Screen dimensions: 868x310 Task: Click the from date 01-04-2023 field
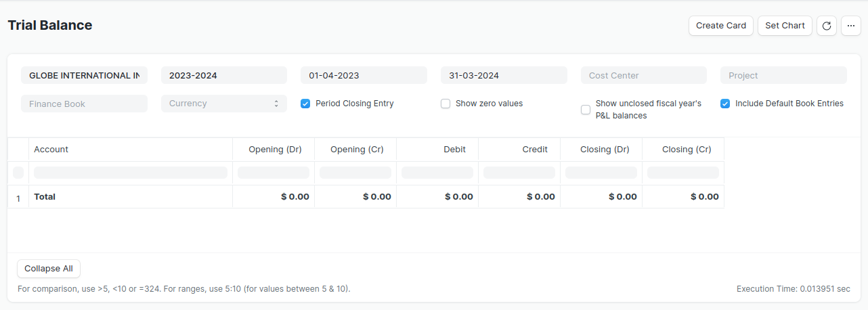(x=364, y=75)
